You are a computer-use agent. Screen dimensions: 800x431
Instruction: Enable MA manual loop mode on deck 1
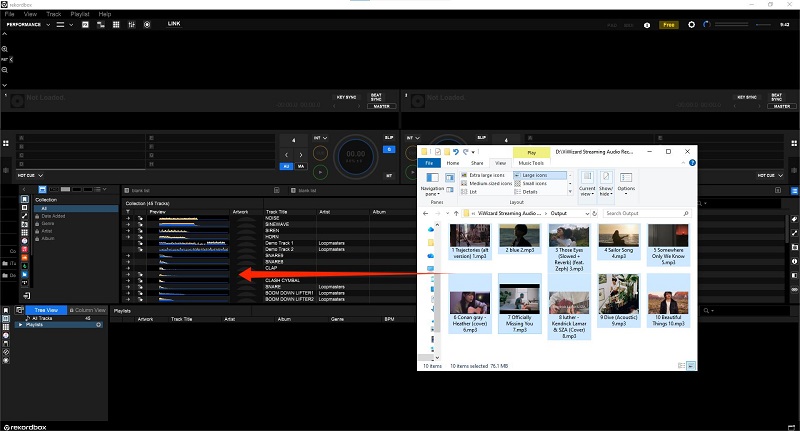coord(301,166)
